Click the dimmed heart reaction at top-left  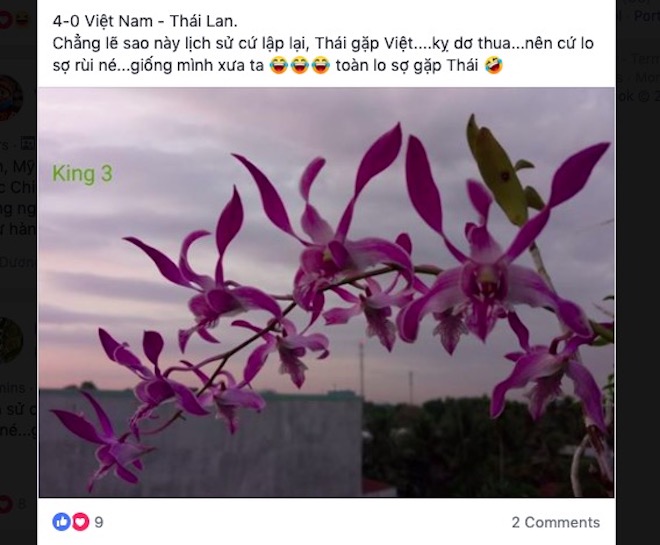(x=5, y=20)
